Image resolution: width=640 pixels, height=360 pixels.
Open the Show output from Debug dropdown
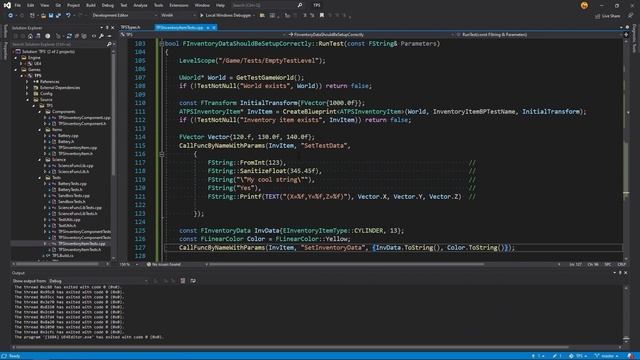98,281
